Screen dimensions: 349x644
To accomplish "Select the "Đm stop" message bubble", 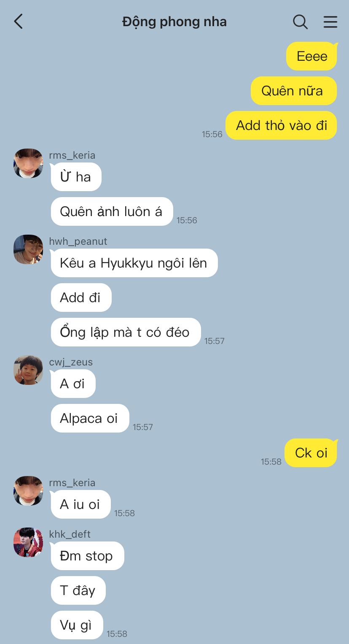I will [87, 556].
